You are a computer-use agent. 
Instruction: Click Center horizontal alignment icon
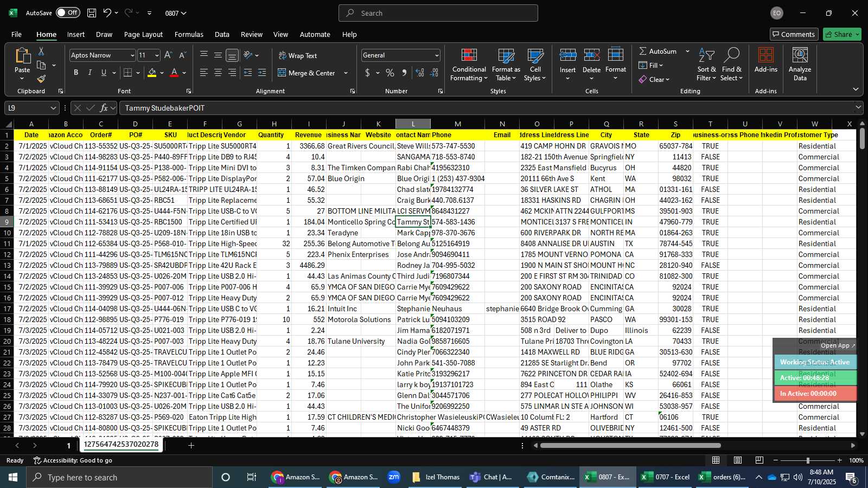coord(218,73)
